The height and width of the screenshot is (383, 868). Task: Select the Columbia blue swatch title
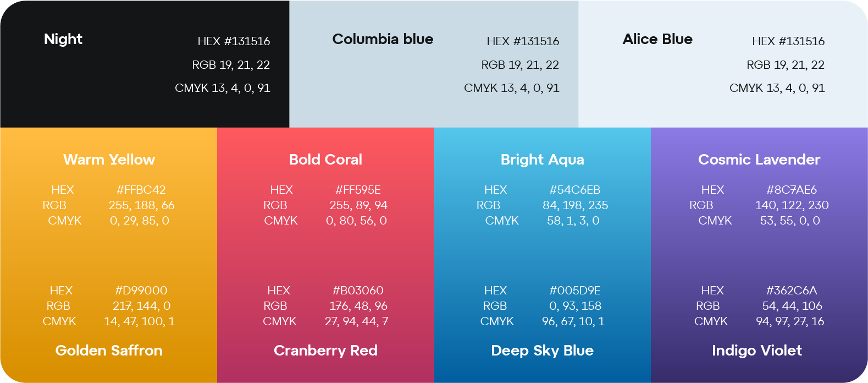pyautogui.click(x=383, y=39)
